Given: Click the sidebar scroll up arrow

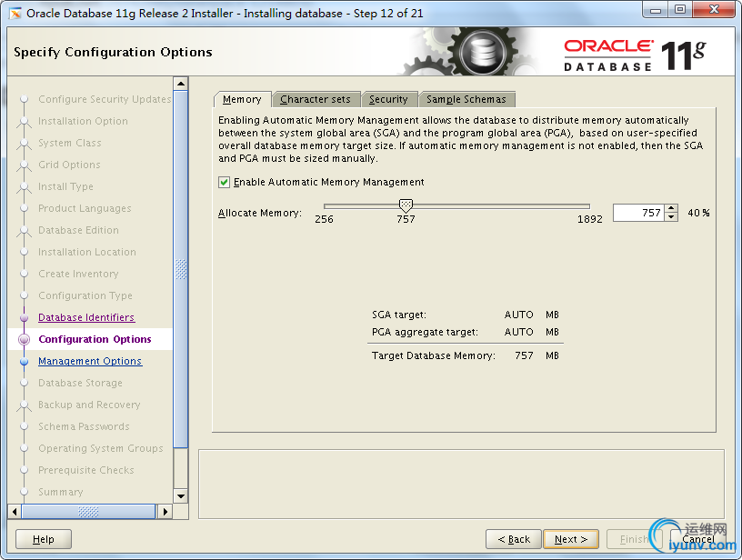Looking at the screenshot, I should (181, 84).
